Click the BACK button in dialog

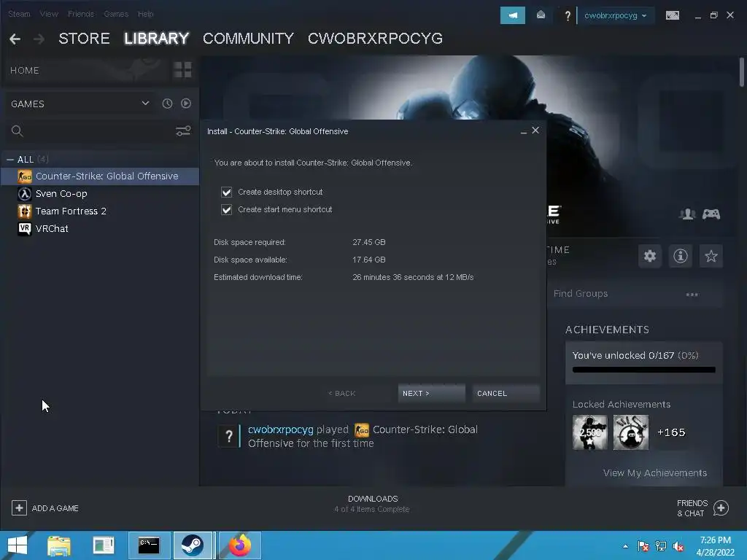[x=342, y=393]
